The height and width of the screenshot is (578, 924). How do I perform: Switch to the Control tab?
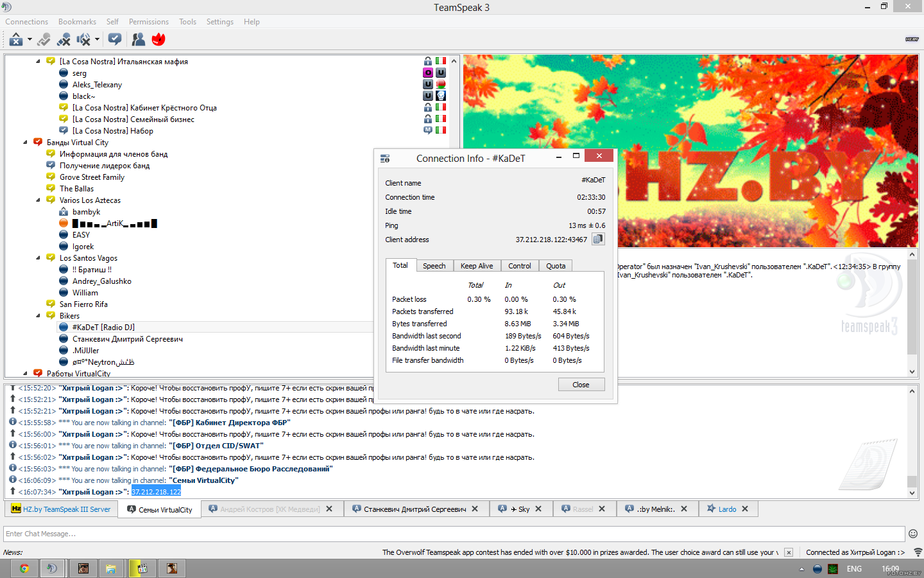[x=520, y=266]
